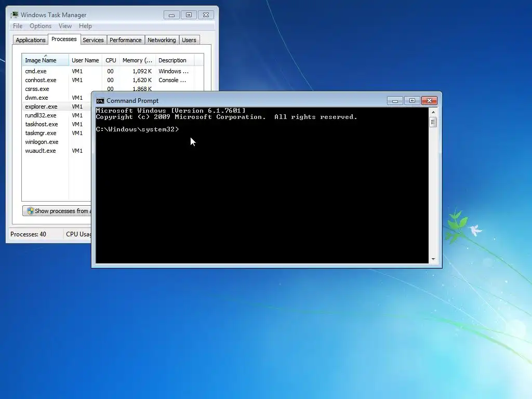Close the Windows Task Manager window
The height and width of the screenshot is (399, 532).
coord(206,15)
